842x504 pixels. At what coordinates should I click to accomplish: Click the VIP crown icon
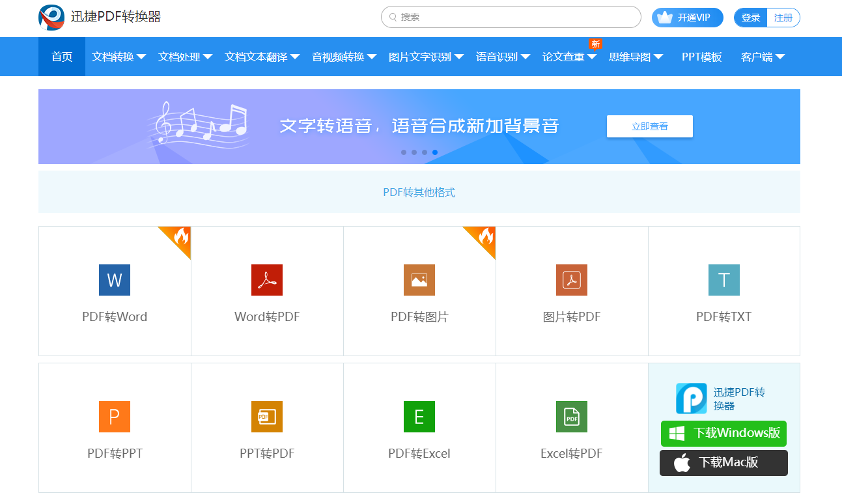click(x=664, y=18)
